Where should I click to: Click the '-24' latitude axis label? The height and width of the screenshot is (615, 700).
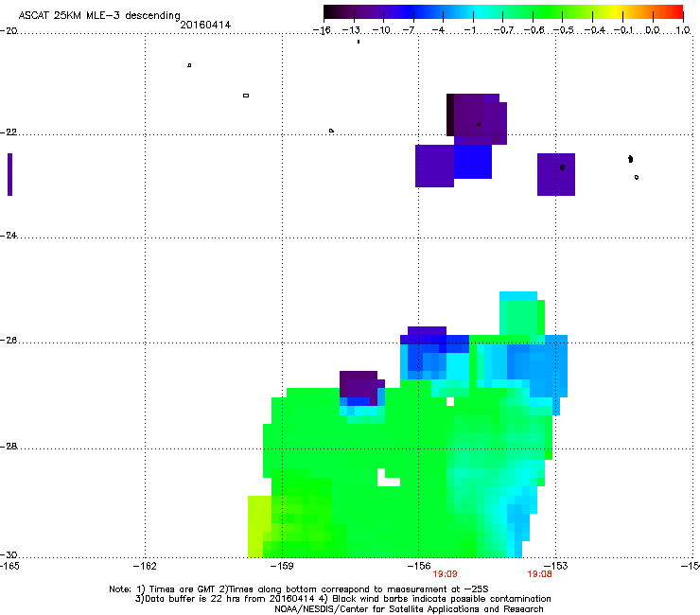9,236
